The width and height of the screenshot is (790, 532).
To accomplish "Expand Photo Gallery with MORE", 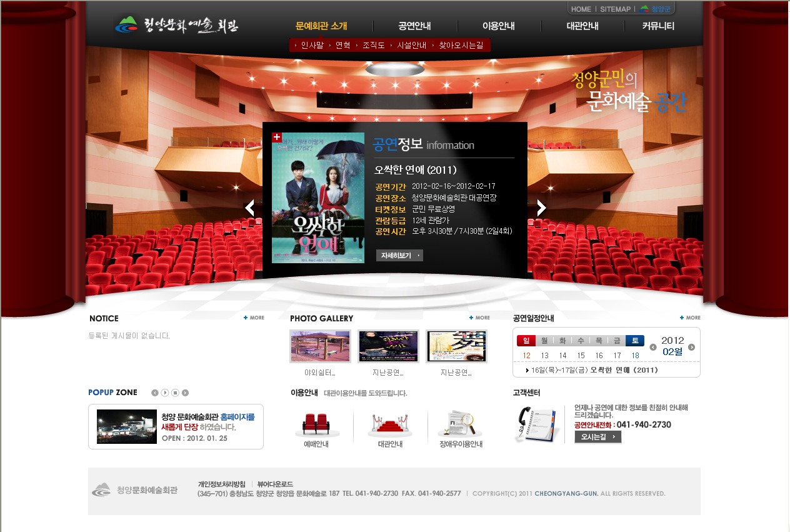I will tap(479, 318).
